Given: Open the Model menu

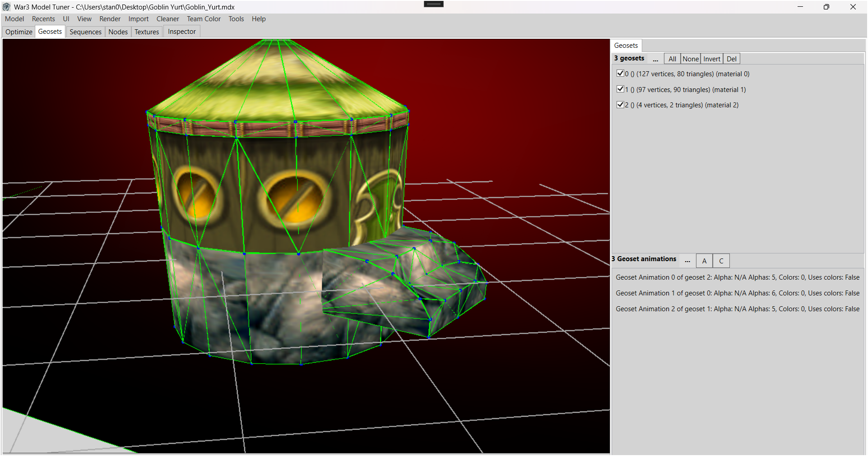Looking at the screenshot, I should 14,19.
